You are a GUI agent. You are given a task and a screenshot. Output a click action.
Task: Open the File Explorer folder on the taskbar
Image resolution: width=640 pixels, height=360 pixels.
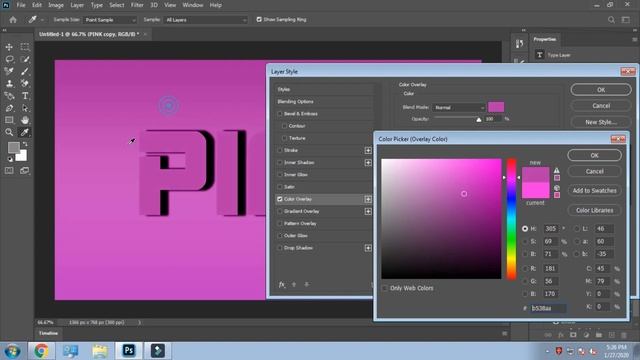pos(100,351)
